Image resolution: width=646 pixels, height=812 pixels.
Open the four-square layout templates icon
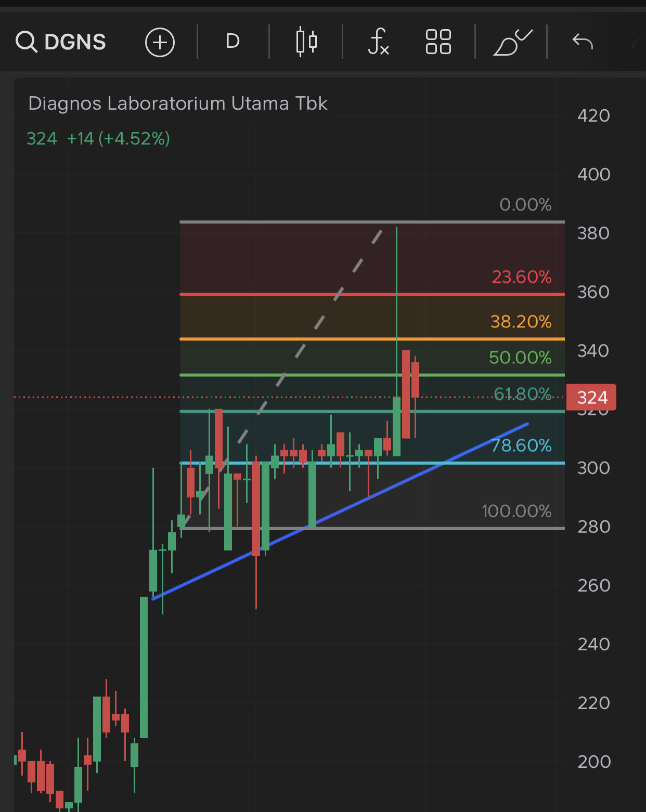click(438, 42)
